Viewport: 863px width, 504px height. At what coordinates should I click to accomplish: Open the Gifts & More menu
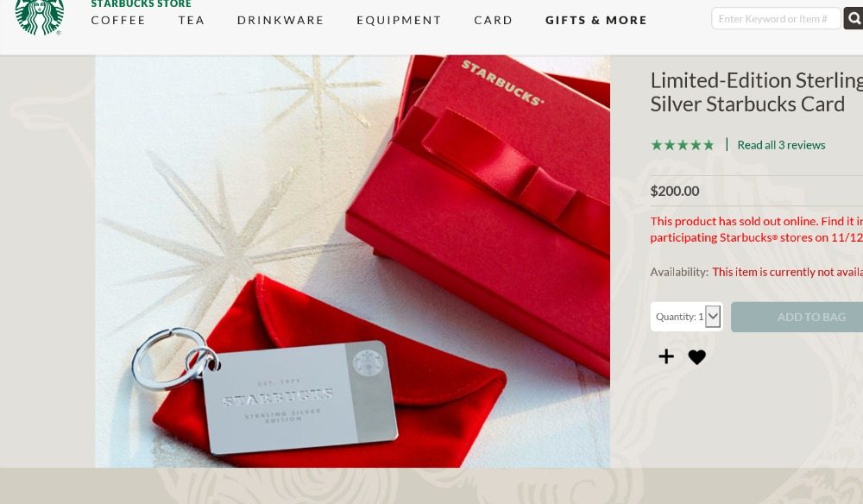click(596, 21)
